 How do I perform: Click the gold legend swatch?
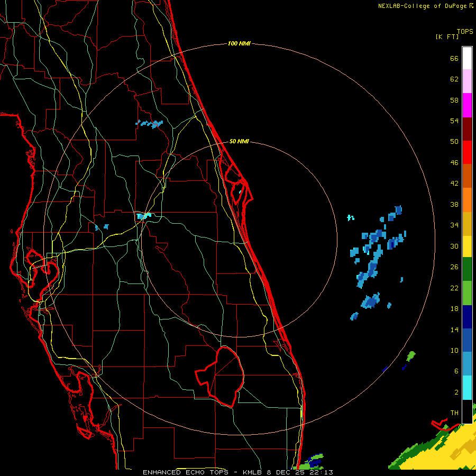(467, 224)
